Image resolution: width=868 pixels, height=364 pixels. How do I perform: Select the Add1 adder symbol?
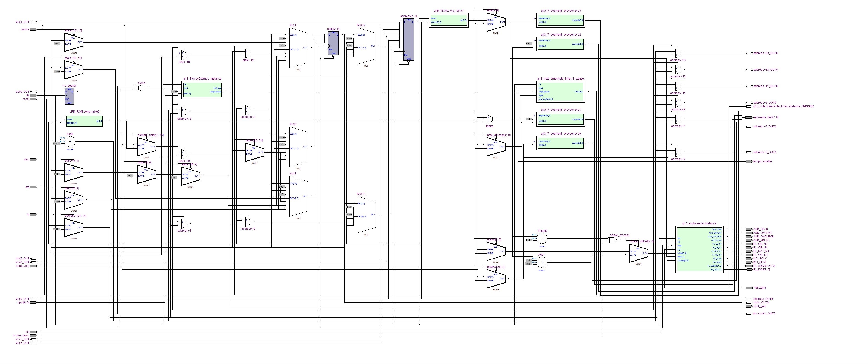point(542,262)
